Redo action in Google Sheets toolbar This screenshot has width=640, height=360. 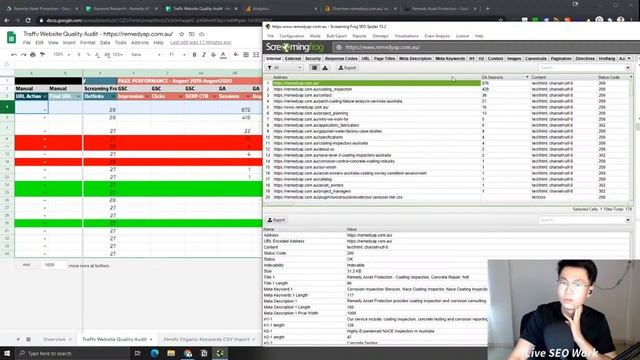(23, 55)
